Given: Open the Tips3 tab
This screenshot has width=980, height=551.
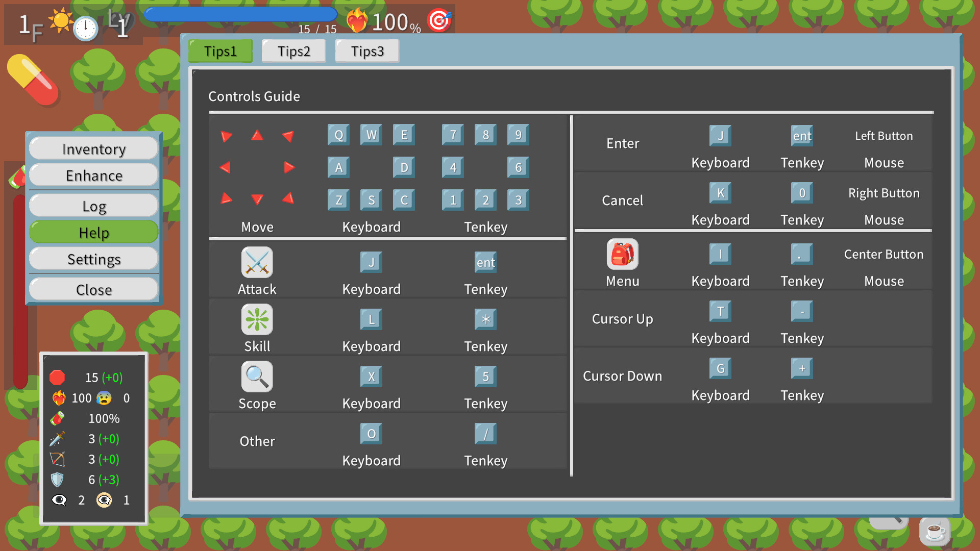Looking at the screenshot, I should 366,51.
